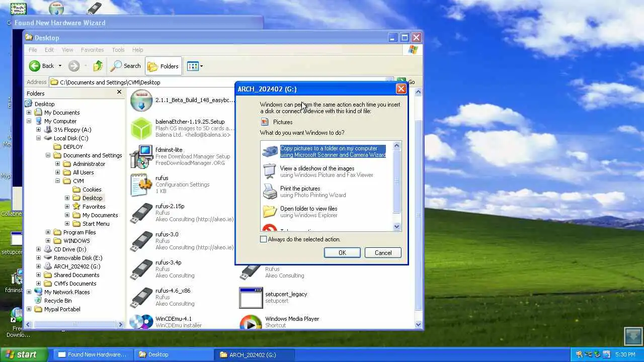Choose the Copy pictures to a folder camera icon
This screenshot has width=644, height=362.
pos(270,151)
